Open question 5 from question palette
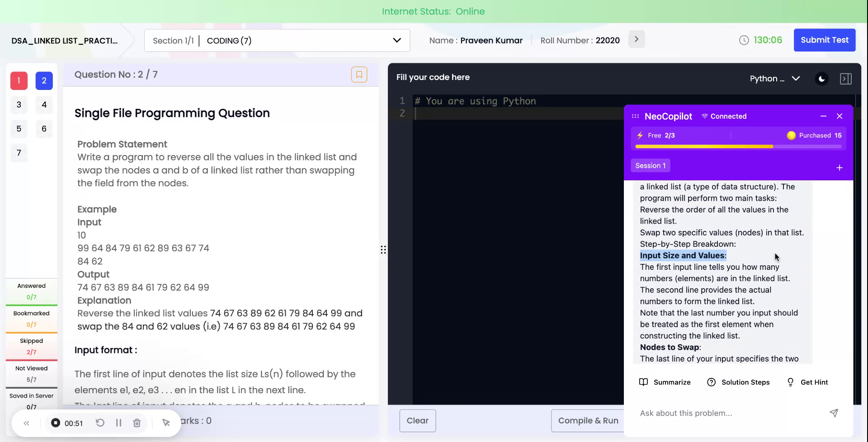Screen dimensions: 868x442 click(19, 128)
